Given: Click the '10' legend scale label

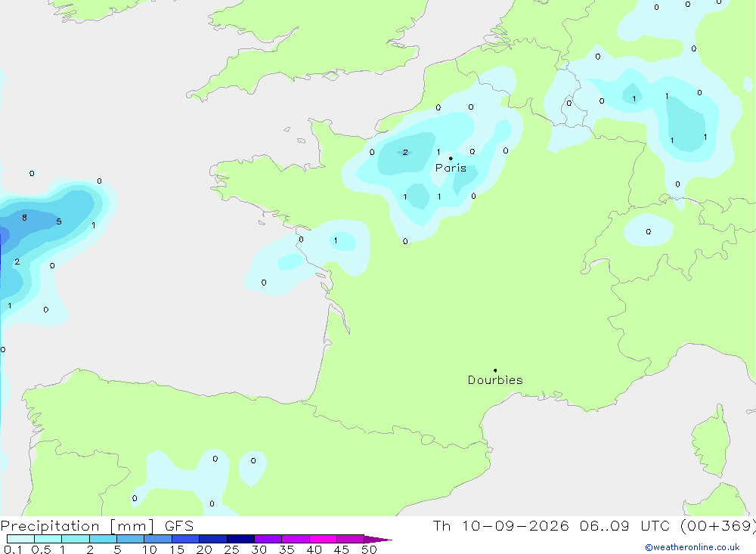Looking at the screenshot, I should (150, 549).
